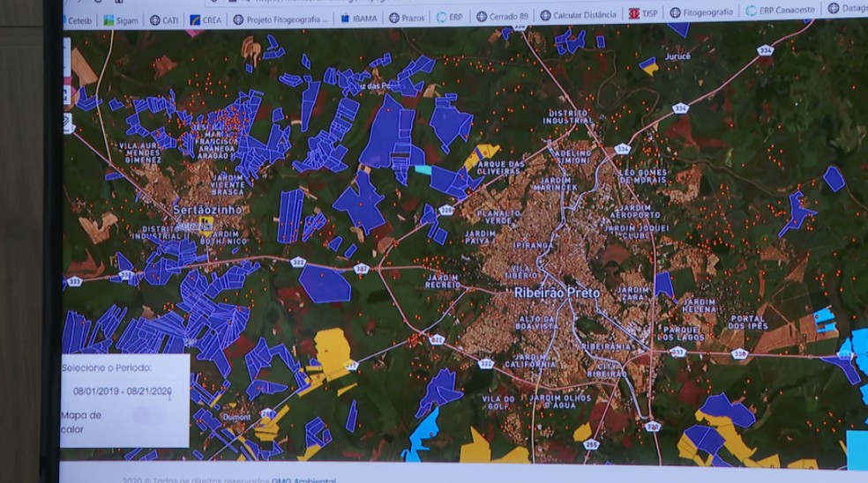Click the Vila do Golf label
The image size is (868, 483).
[498, 402]
